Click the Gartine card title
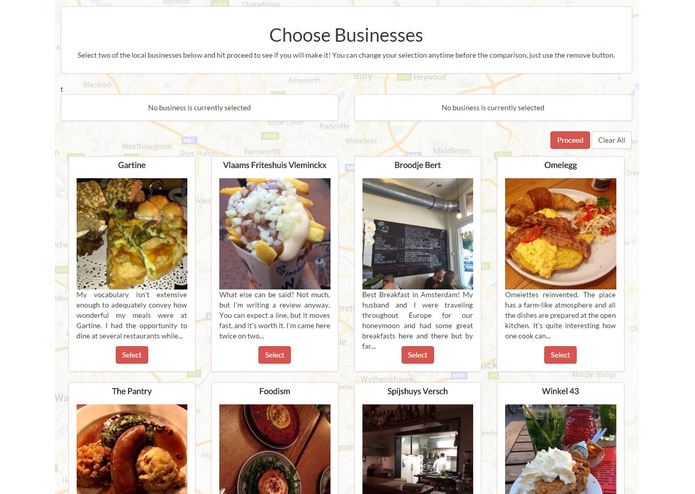The image size is (695, 494). [x=132, y=165]
